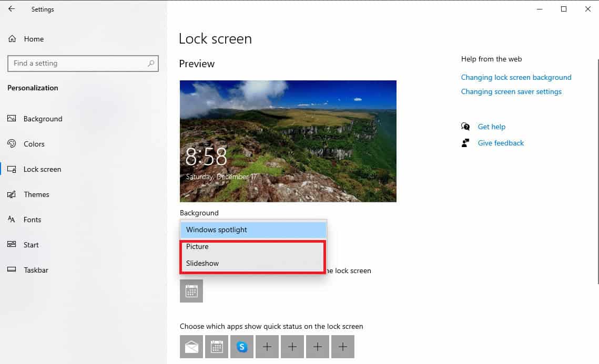Click the Give feedback link
The image size is (599, 364).
(501, 143)
